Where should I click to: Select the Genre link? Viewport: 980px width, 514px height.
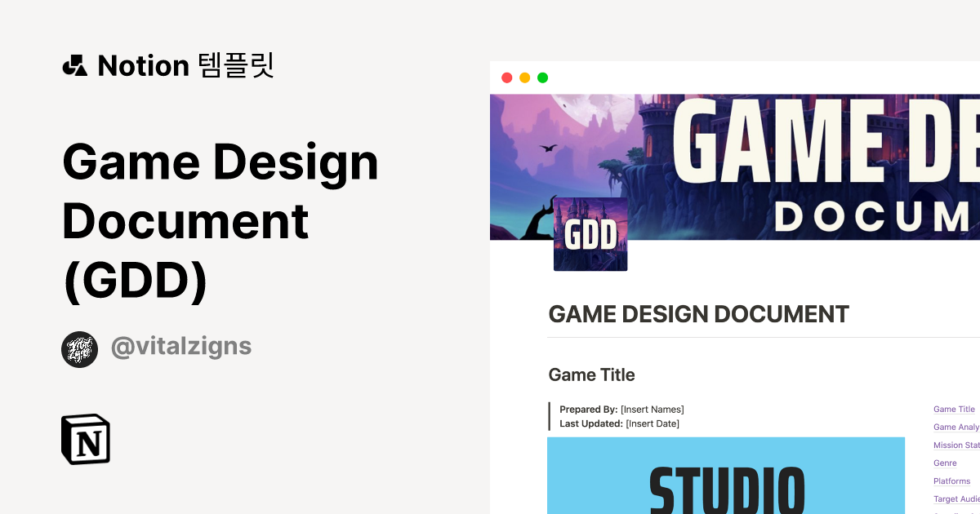pyautogui.click(x=945, y=463)
